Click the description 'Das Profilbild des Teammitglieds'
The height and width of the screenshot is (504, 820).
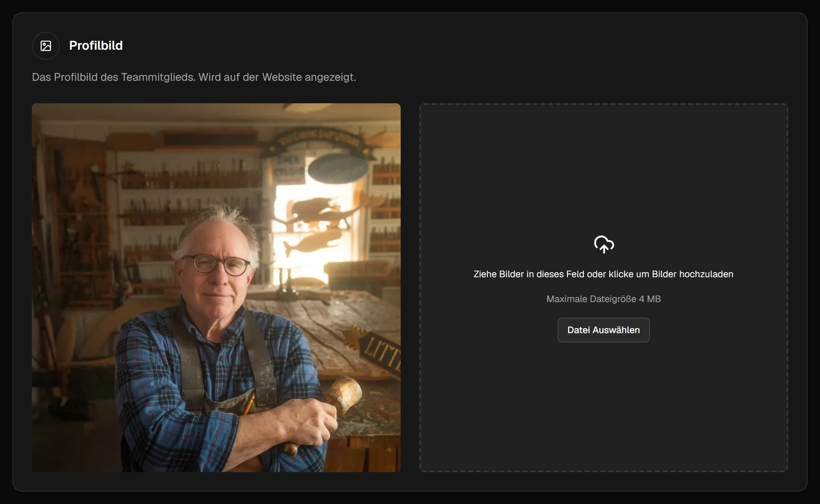click(194, 77)
